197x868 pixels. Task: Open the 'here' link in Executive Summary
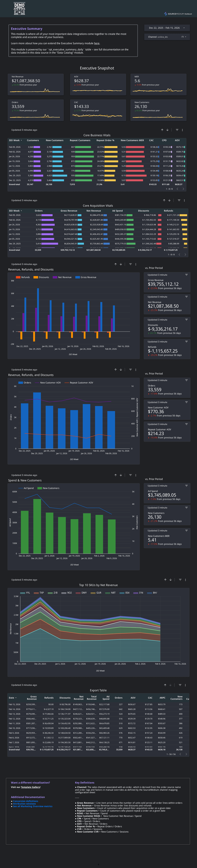click(x=97, y=44)
